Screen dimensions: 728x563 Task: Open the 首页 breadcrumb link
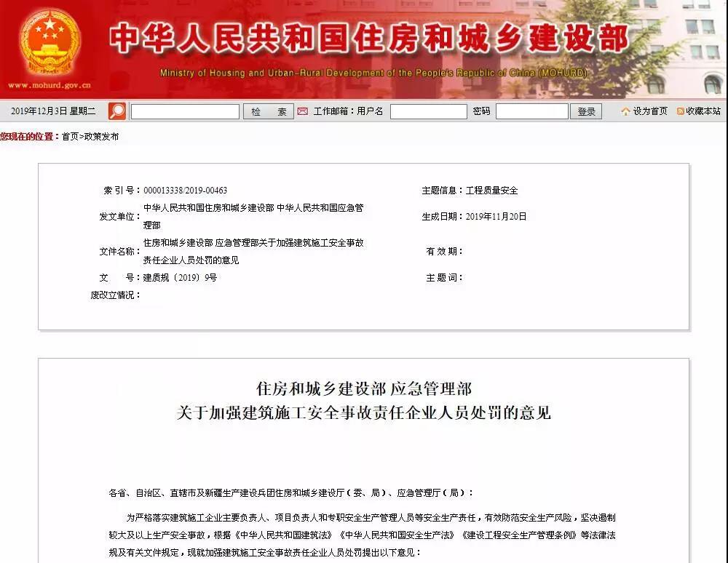click(70, 136)
